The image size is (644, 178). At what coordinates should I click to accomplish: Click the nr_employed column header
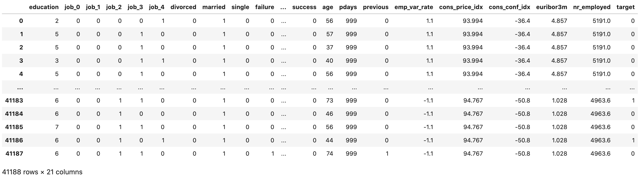[x=592, y=7]
